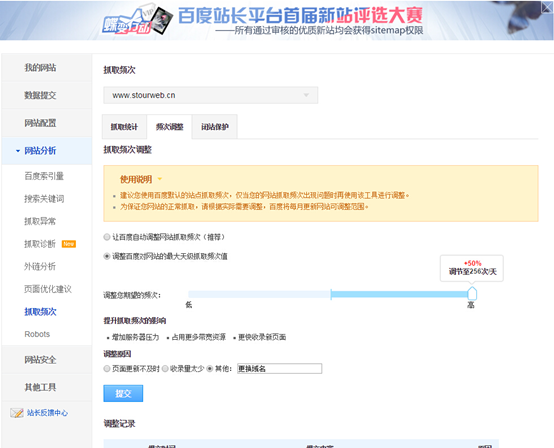Select the 其他 reason radio button
This screenshot has width=554, height=448.
pyautogui.click(x=210, y=369)
